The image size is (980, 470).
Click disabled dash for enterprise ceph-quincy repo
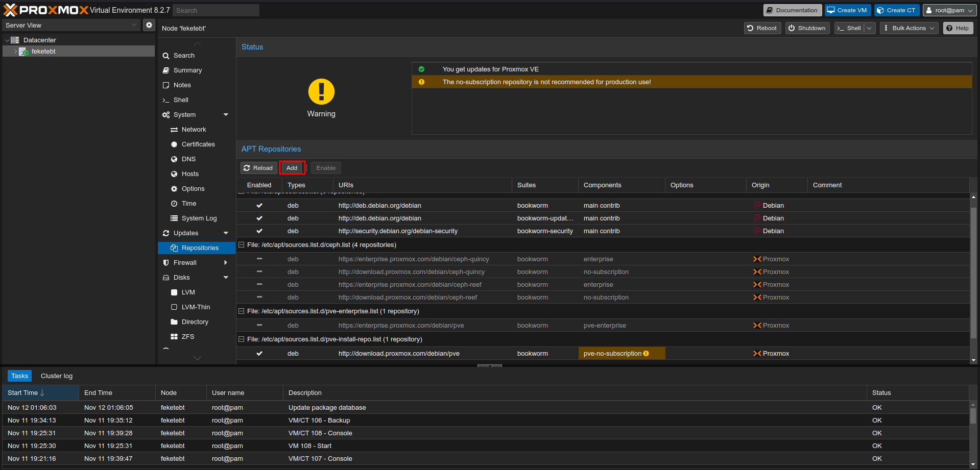click(x=259, y=259)
